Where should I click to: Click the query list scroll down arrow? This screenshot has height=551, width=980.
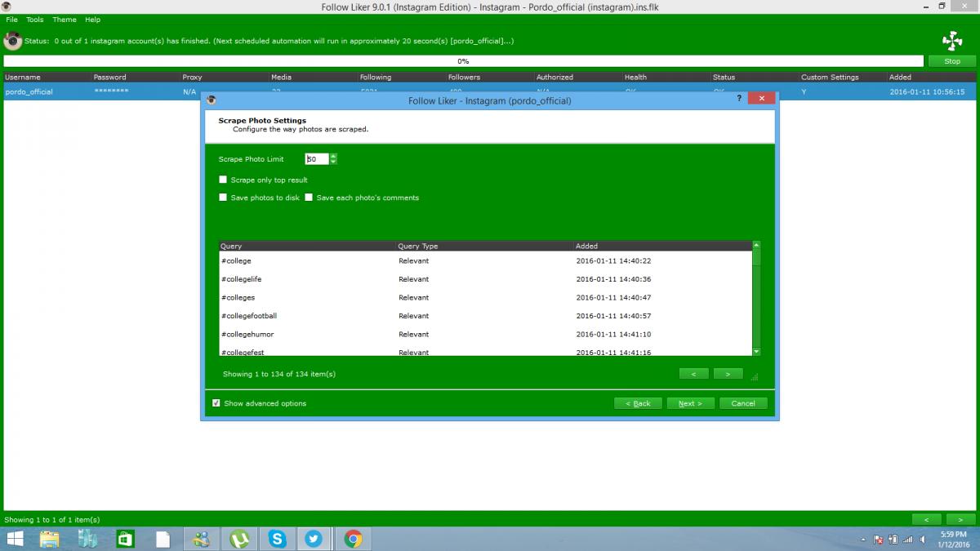(x=756, y=351)
